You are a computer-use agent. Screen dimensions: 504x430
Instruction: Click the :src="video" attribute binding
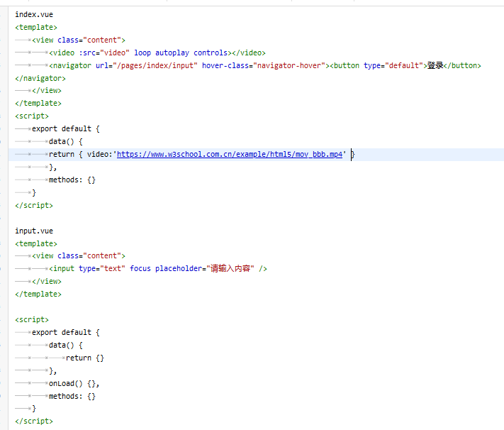(x=105, y=53)
